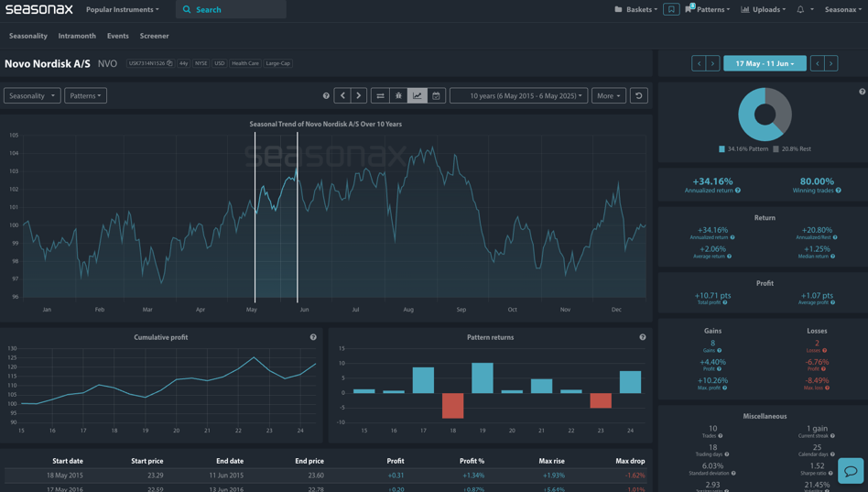Click the calendar check icon
Image resolution: width=868 pixels, height=492 pixels.
tap(436, 96)
